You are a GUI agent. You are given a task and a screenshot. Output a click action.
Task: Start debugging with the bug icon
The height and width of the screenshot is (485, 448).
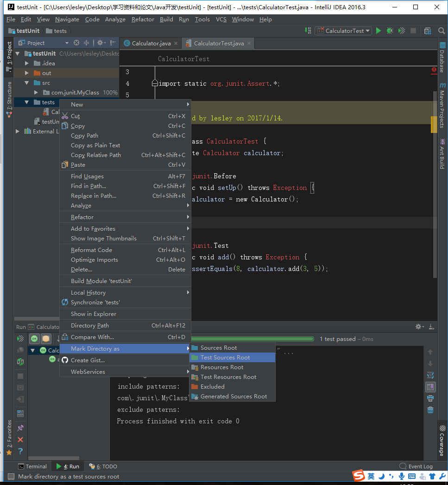click(x=390, y=31)
